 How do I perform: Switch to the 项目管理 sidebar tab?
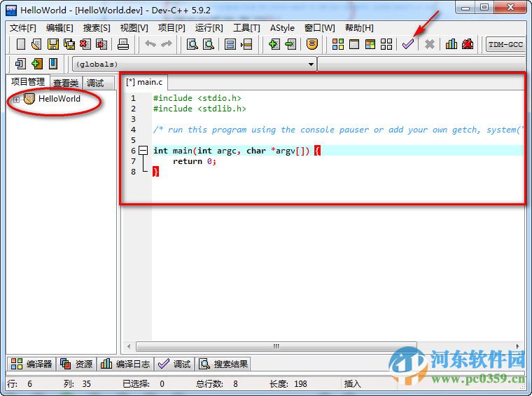coord(28,82)
